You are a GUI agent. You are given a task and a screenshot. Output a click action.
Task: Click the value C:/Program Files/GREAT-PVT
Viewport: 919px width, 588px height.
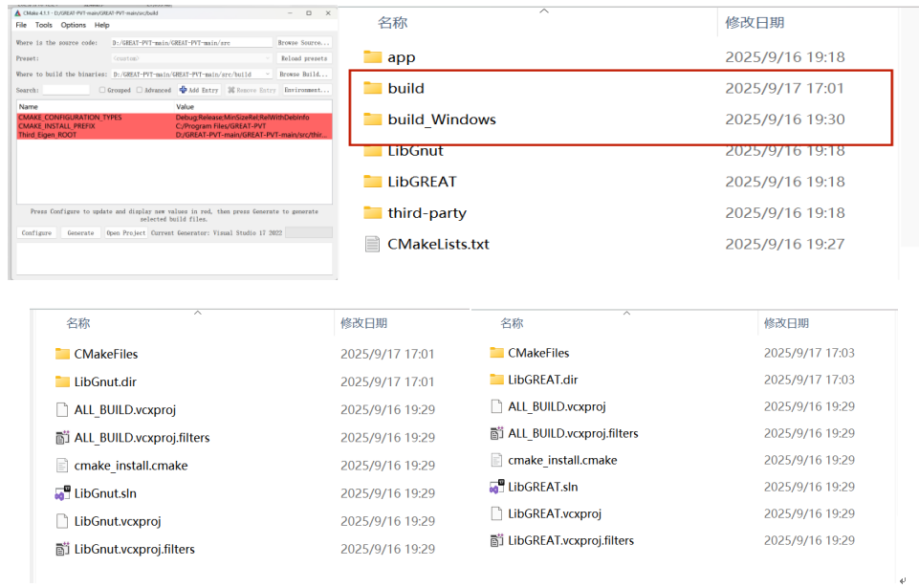point(221,126)
